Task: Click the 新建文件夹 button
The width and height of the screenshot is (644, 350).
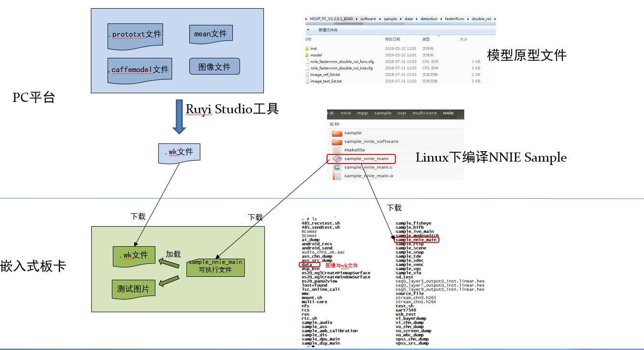Action: pyautogui.click(x=328, y=29)
